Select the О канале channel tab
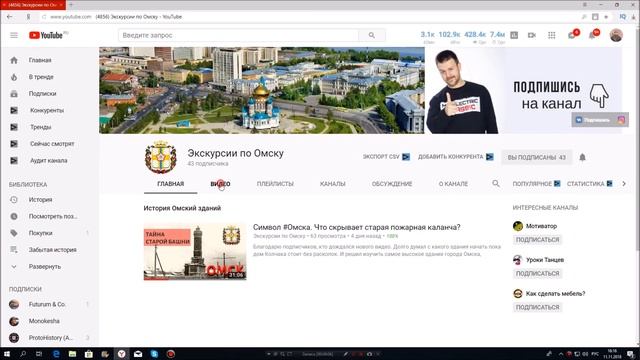 pos(453,184)
